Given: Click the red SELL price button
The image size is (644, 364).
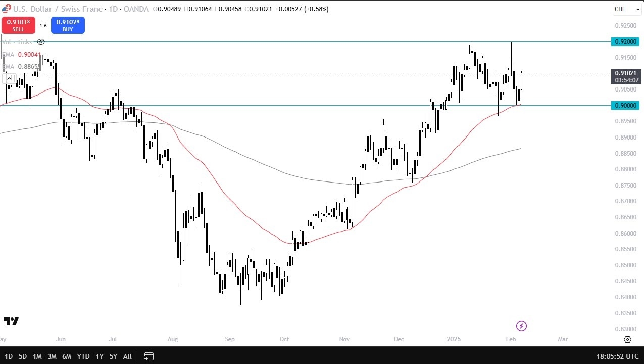Looking at the screenshot, I should pyautogui.click(x=18, y=25).
